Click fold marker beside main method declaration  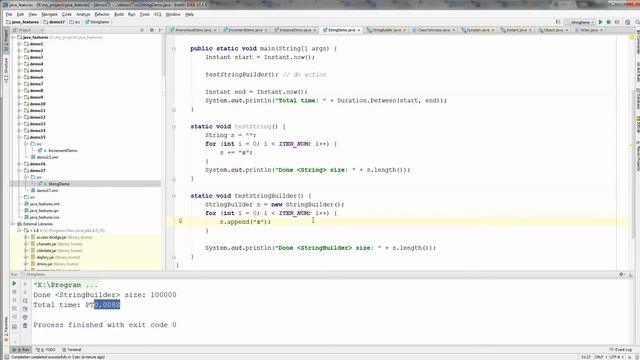pyautogui.click(x=174, y=49)
